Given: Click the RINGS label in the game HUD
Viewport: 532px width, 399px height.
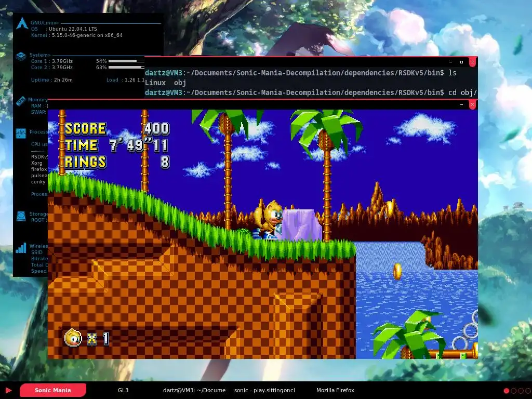Looking at the screenshot, I should pos(86,162).
